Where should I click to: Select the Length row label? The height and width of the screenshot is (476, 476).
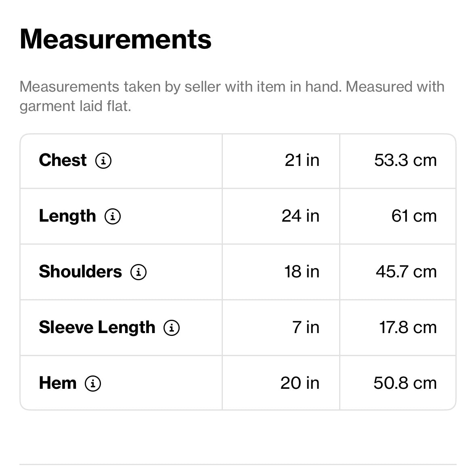click(67, 216)
